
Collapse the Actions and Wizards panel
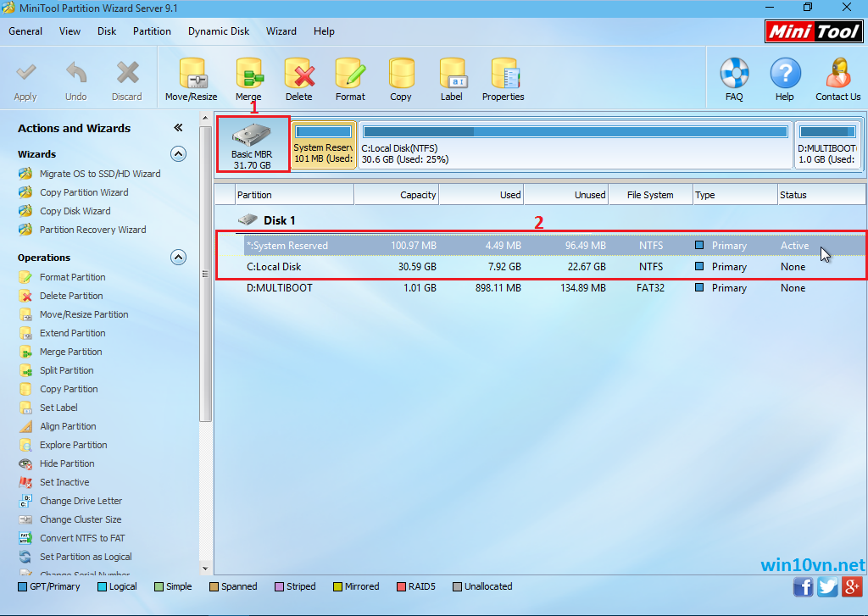[x=178, y=128]
